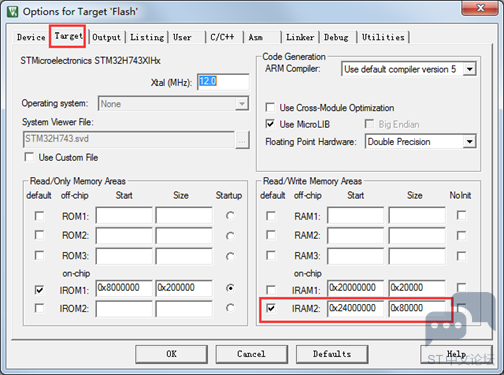Screen dimensions: 504x375
Task: Select the Target tab
Action: 68,36
